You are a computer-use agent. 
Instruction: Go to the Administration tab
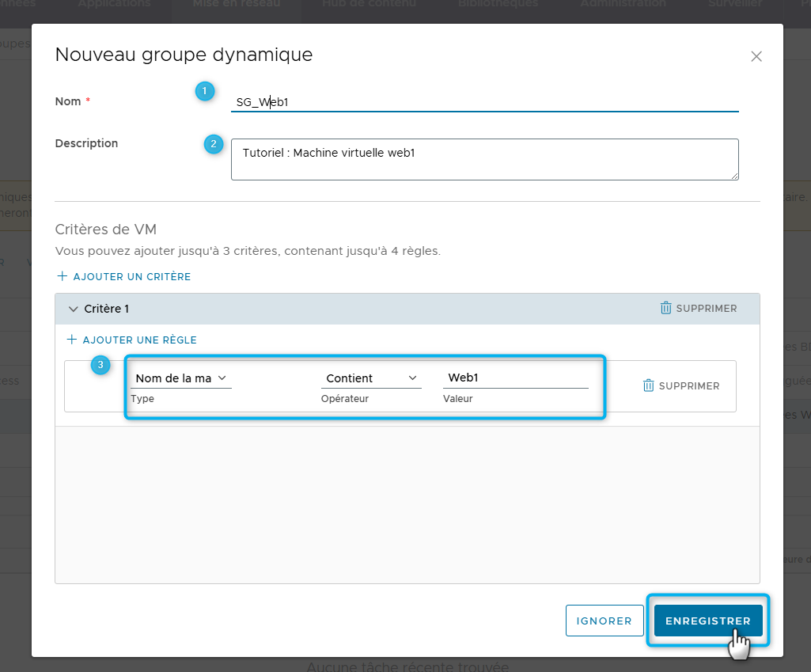[x=622, y=4]
